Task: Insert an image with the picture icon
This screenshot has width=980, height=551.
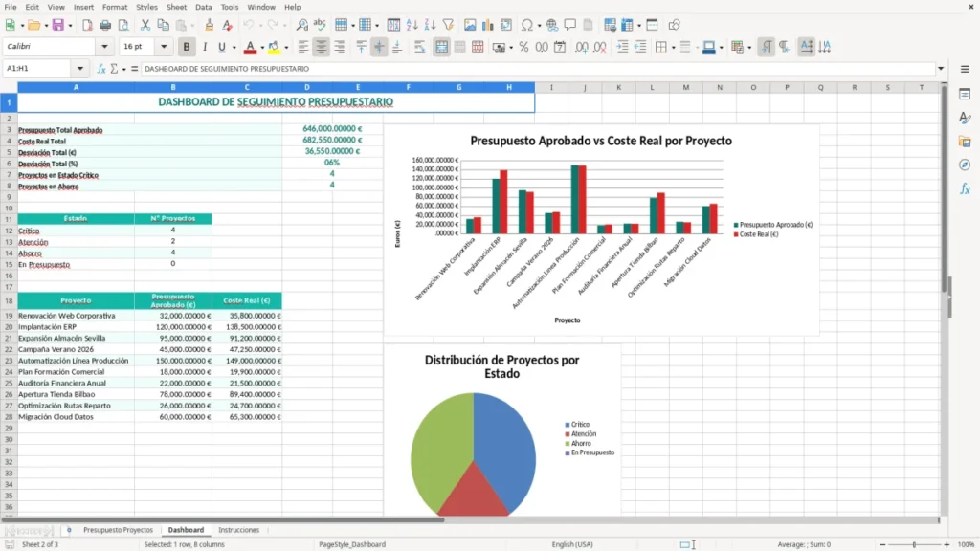Action: pos(470,25)
